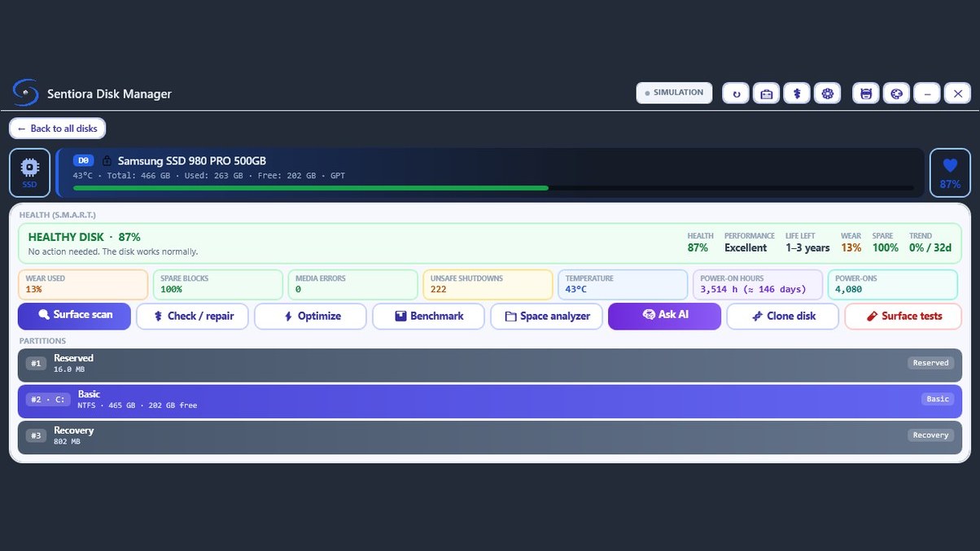Click the UNSAFE SHUTDOWNS 222 card
Image resolution: width=980 pixels, height=551 pixels.
point(488,285)
